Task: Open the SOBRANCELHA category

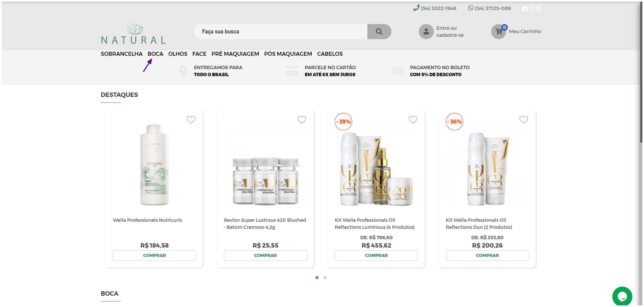Action: coord(121,54)
